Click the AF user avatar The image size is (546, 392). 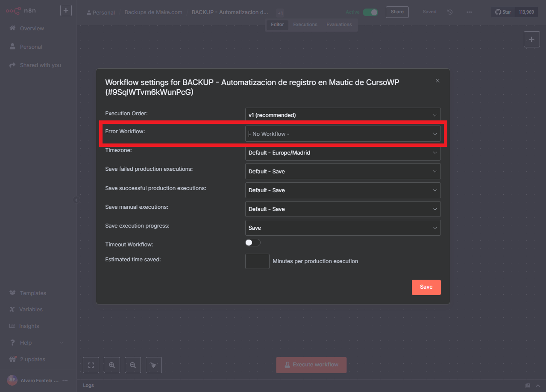[x=12, y=380]
